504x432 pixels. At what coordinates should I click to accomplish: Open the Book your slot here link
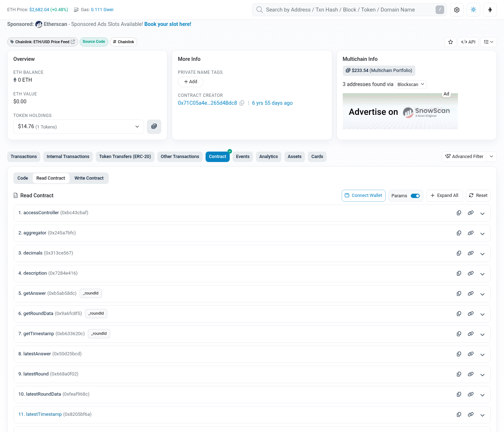tap(168, 24)
